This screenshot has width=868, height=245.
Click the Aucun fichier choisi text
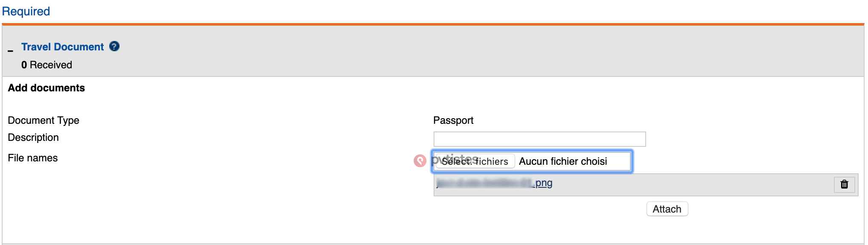pyautogui.click(x=563, y=161)
